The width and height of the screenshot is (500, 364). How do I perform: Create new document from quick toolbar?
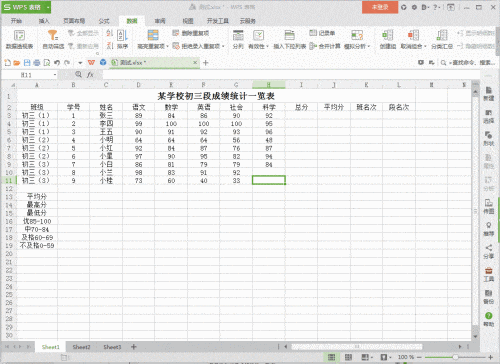tap(7, 63)
